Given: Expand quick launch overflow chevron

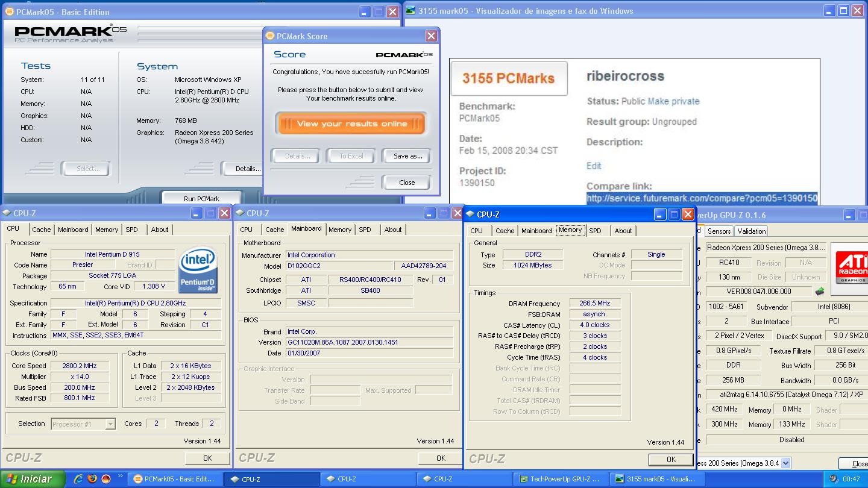Looking at the screenshot, I should pyautogui.click(x=120, y=477).
